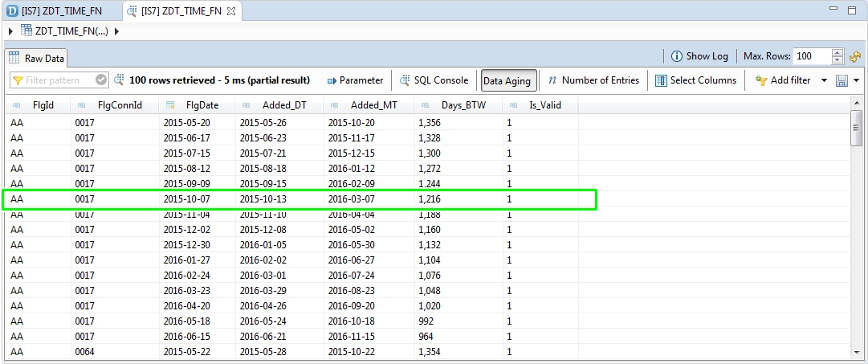This screenshot has height=364, width=868.
Task: Select the cell 2016-06-27
Action: pos(352,260)
